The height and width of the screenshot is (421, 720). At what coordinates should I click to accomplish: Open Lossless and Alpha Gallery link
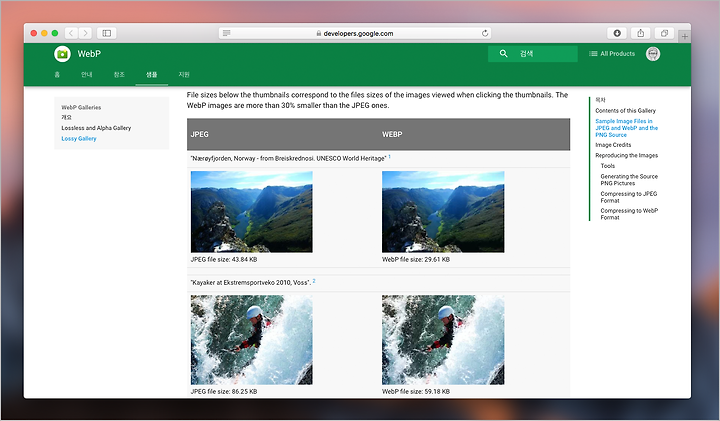(x=96, y=128)
